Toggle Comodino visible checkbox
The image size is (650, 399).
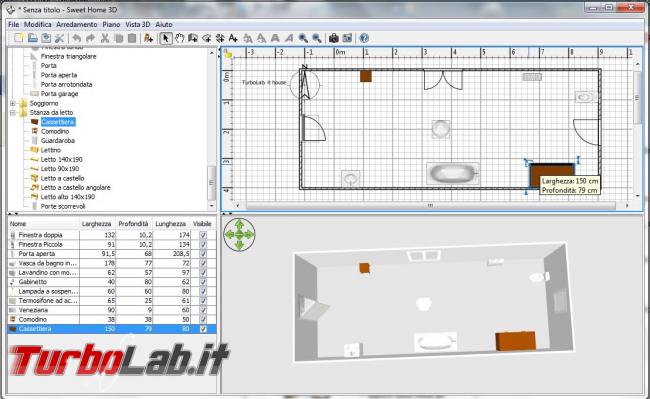tap(203, 319)
